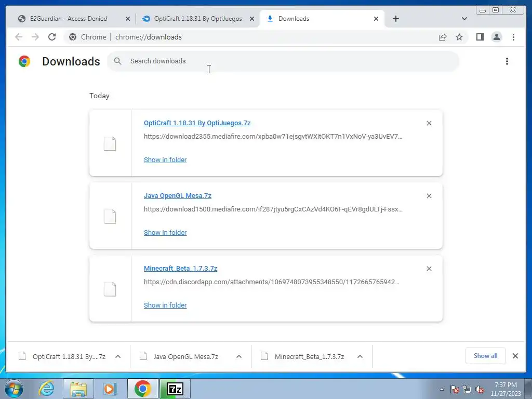Launch Internet Explorer from the taskbar
Viewport: 532px width, 399px height.
[x=46, y=389]
